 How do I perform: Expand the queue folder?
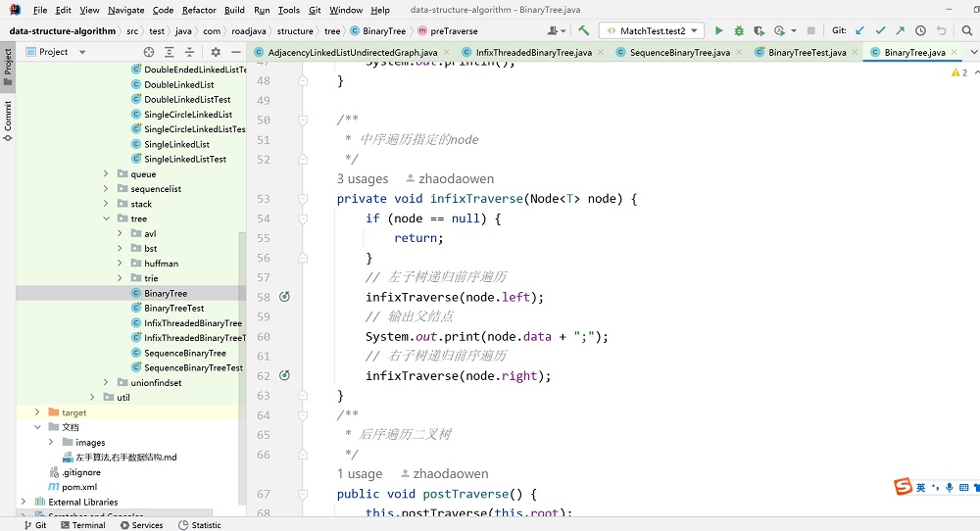106,173
